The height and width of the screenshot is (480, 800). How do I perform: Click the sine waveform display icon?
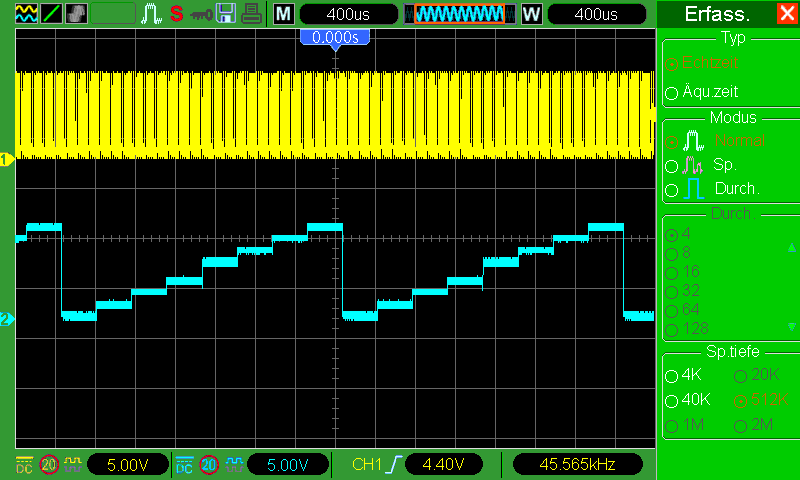[27, 14]
